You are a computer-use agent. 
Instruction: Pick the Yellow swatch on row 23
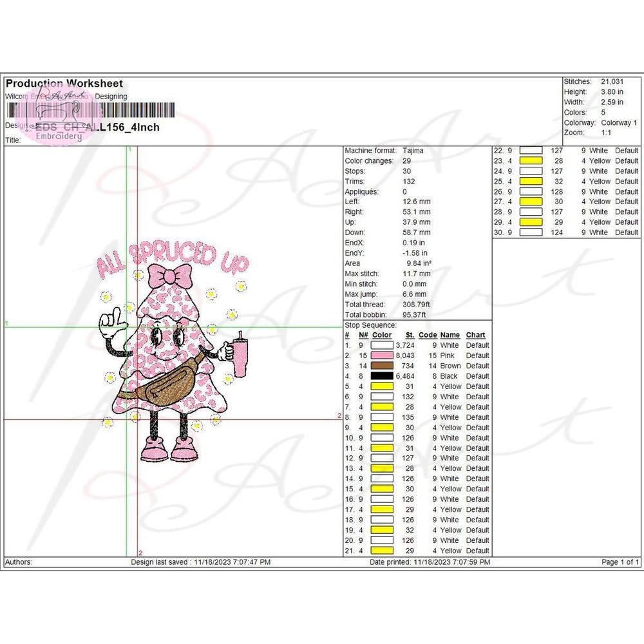(531, 160)
